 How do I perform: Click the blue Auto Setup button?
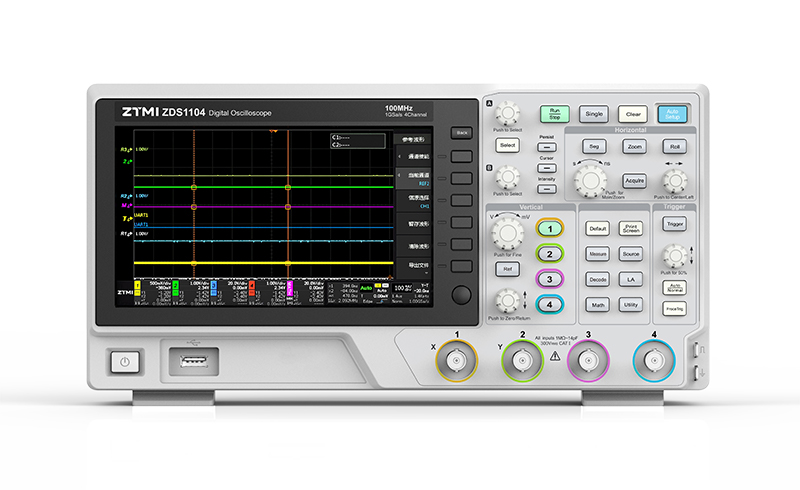coord(672,114)
